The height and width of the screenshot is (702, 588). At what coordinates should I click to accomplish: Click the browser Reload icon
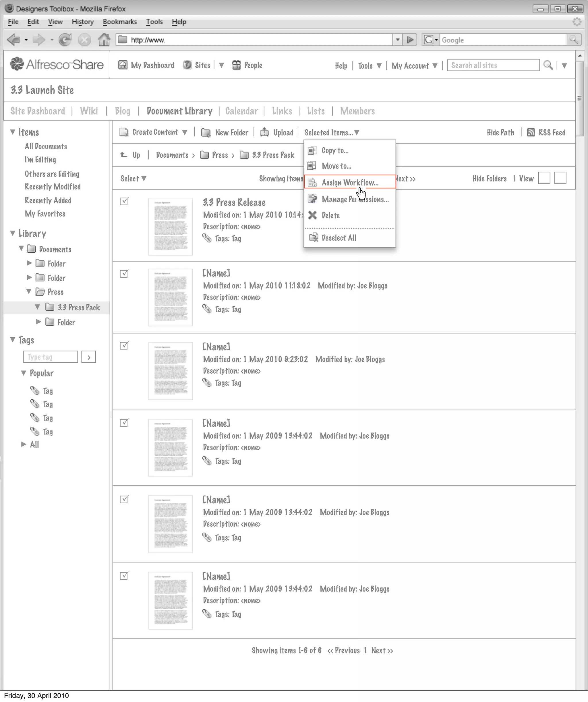[x=65, y=40]
